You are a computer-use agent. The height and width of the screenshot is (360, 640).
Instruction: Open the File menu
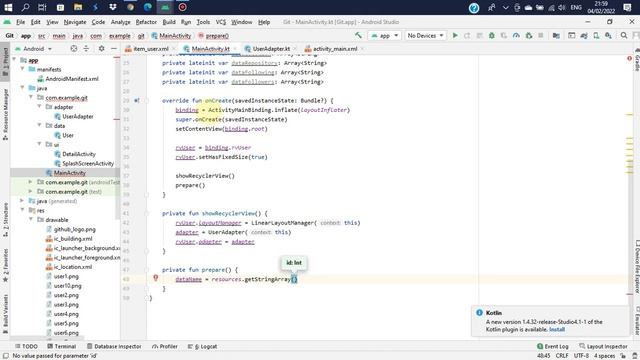point(20,22)
